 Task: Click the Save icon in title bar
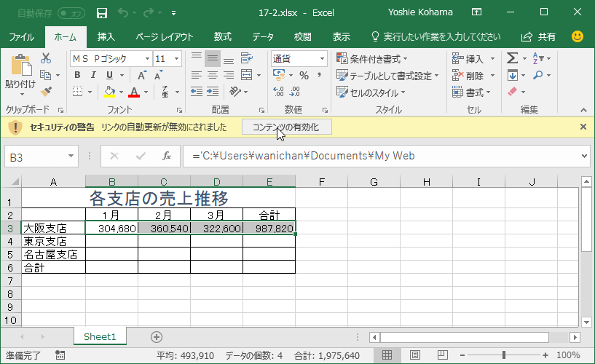102,13
